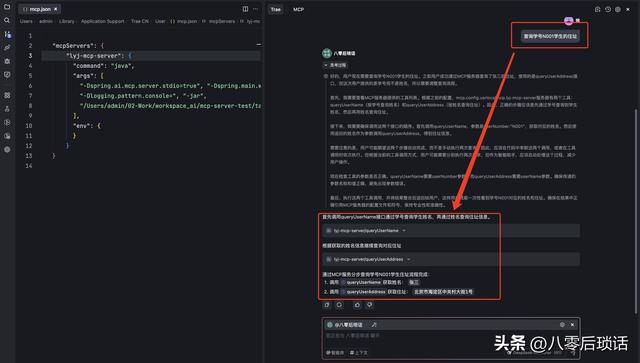
Task: Open the Source Control sidebar icon
Action: pos(7,34)
